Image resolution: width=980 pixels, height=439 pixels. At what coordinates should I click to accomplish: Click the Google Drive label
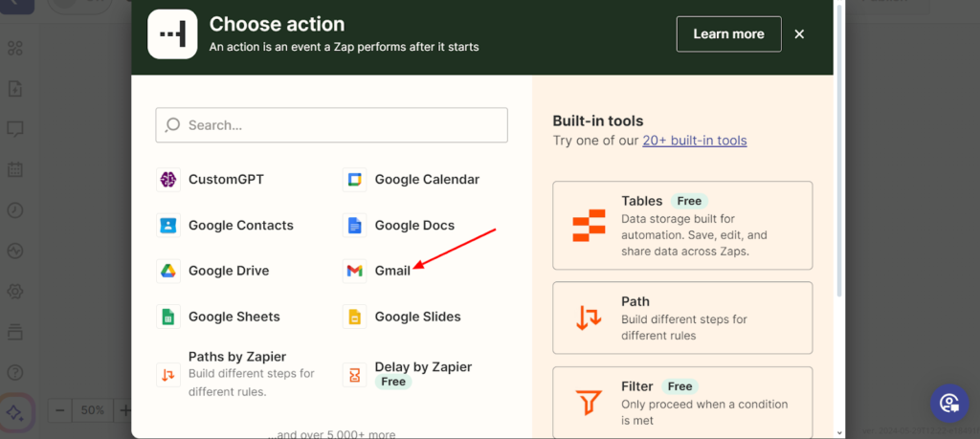[229, 271]
